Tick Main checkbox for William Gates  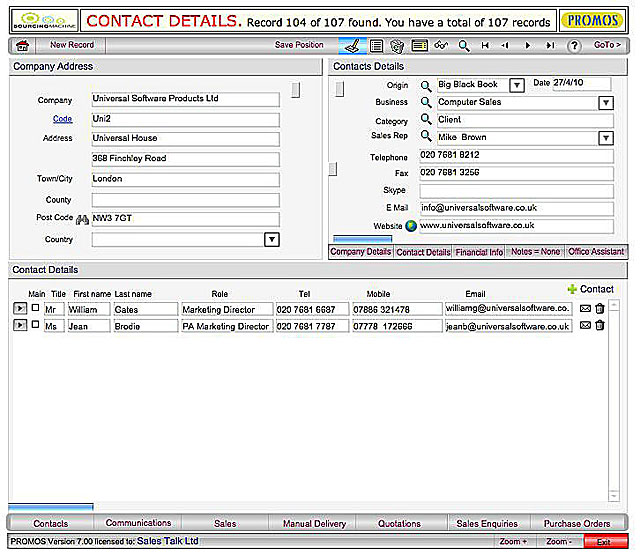pyautogui.click(x=36, y=307)
